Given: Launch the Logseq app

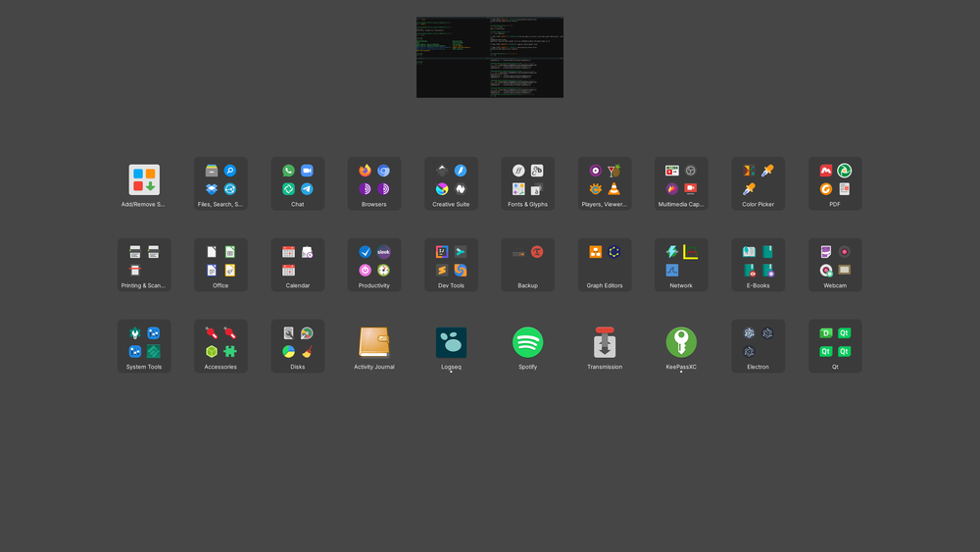Looking at the screenshot, I should pyautogui.click(x=451, y=346).
